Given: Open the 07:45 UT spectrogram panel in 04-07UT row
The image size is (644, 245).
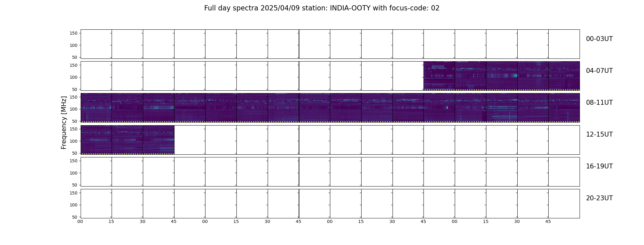Looking at the screenshot, I should tap(564, 76).
